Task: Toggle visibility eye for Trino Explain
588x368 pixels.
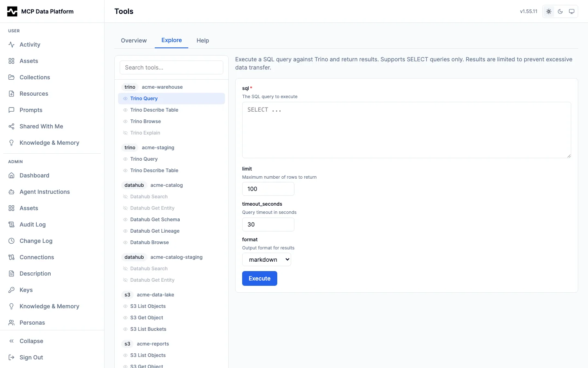Action: [x=125, y=133]
